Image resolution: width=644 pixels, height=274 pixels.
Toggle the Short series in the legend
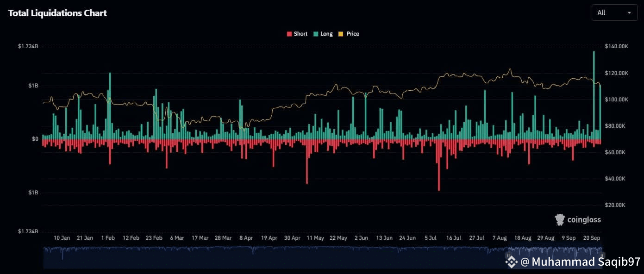(297, 34)
